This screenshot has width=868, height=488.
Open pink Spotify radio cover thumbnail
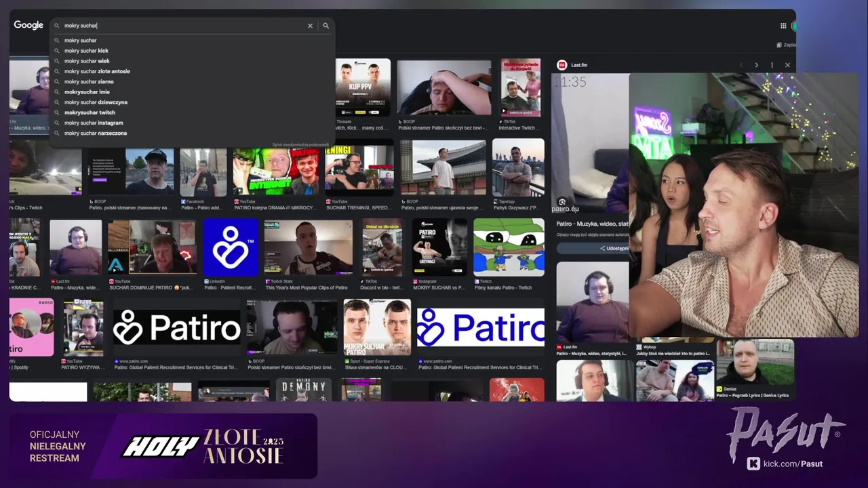[x=31, y=327]
